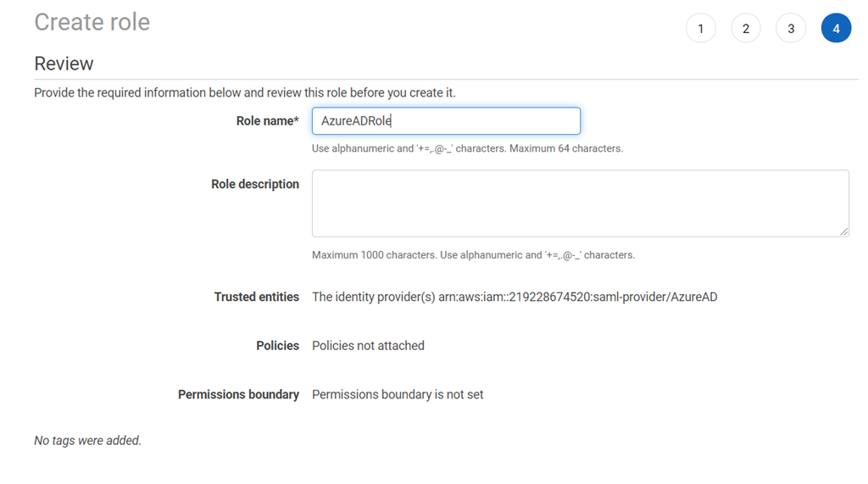The height and width of the screenshot is (484, 868).
Task: Click the highlighted step 4 indicator
Action: [836, 29]
